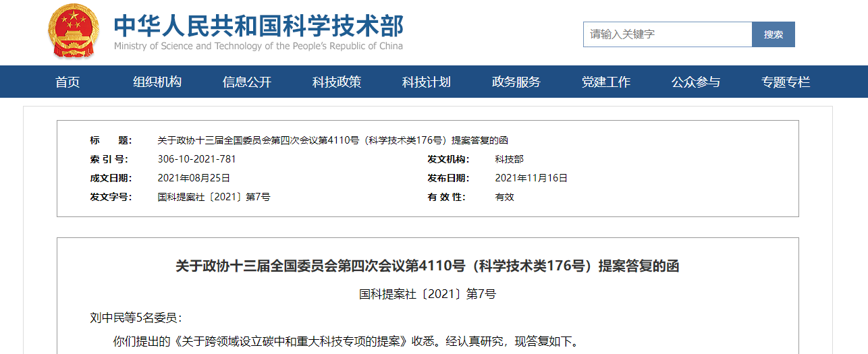Click the 发文字号 field label
Viewport: 868px width, 354px height.
111,197
